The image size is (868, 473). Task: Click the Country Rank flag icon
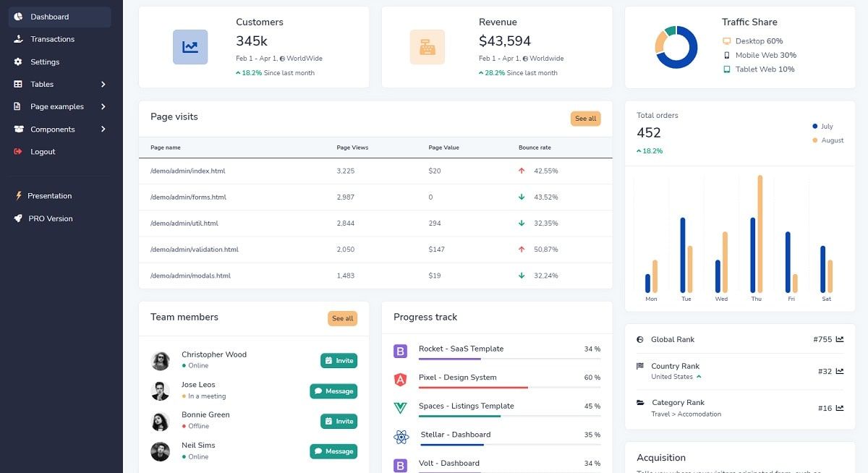tap(639, 365)
